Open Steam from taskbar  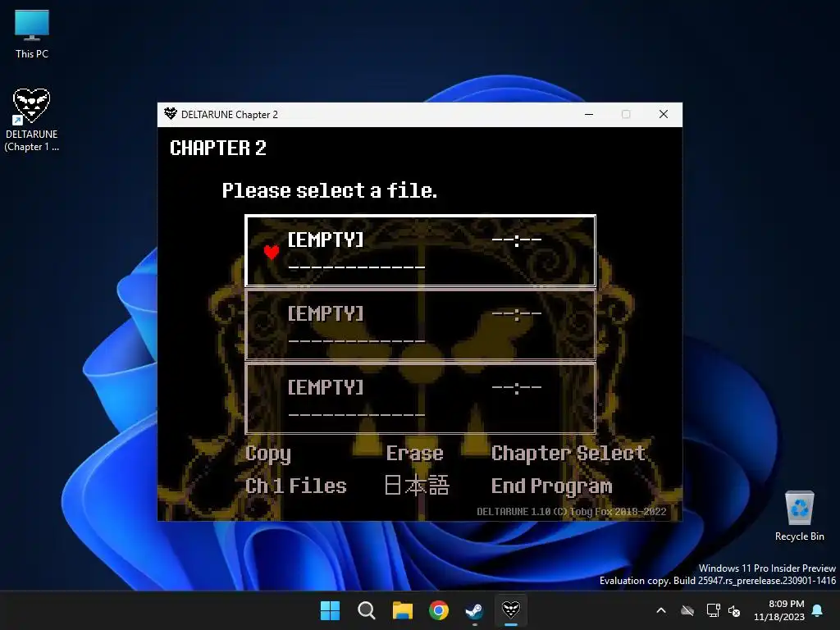point(474,610)
